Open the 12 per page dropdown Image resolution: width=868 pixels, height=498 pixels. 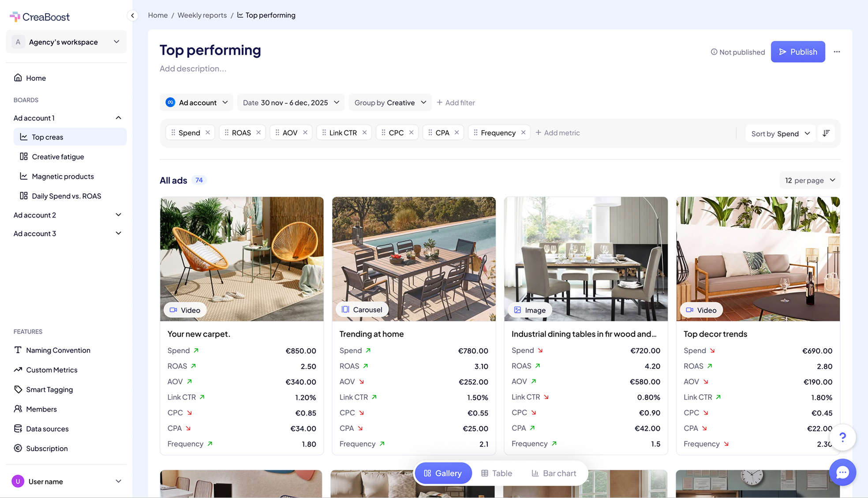click(x=810, y=180)
